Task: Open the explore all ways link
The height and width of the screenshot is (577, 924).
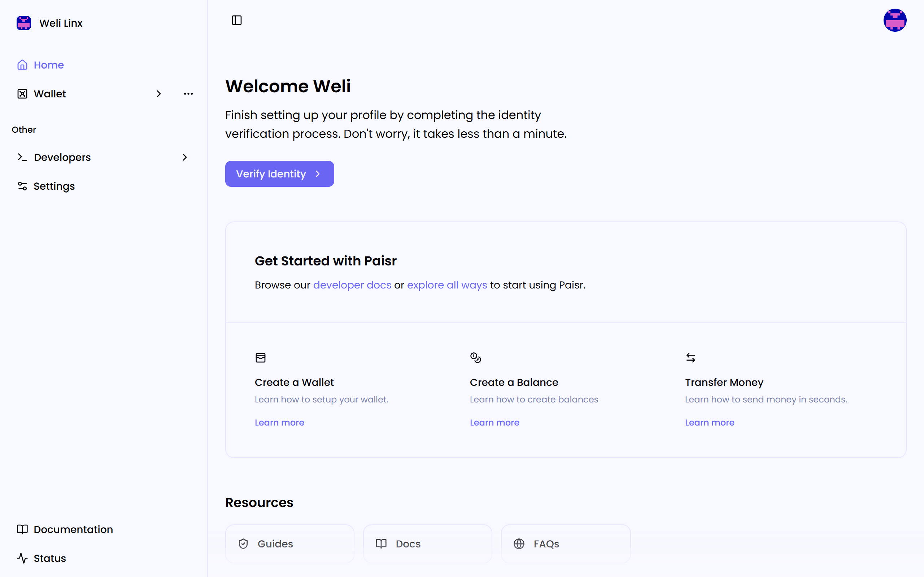Action: (x=447, y=285)
